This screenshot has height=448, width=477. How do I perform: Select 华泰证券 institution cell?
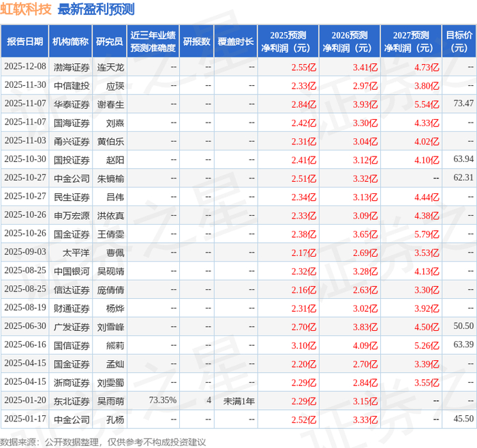point(72,104)
